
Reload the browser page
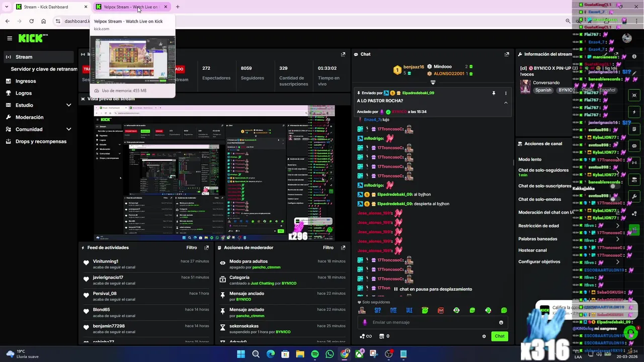31,21
